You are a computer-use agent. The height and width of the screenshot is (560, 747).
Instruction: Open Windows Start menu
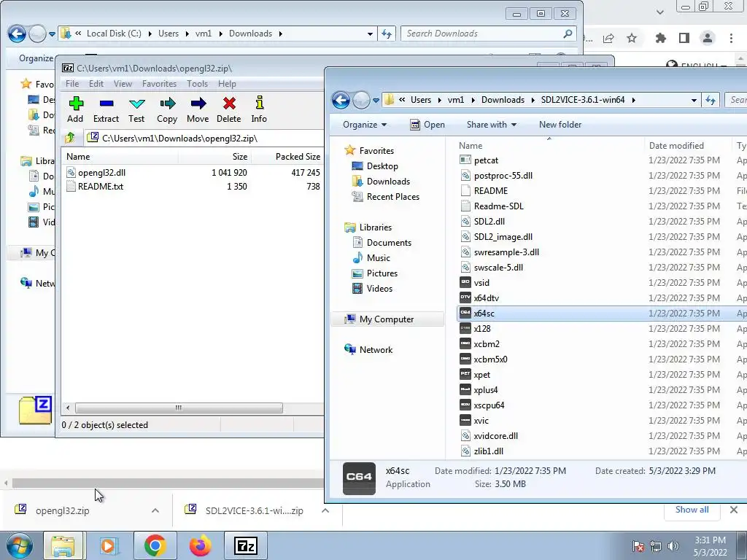click(19, 545)
